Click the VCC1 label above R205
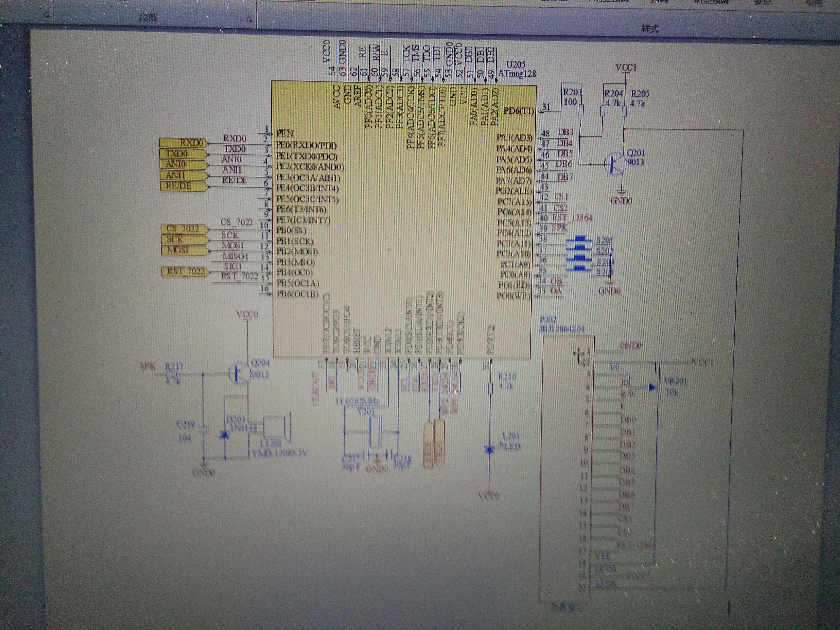The height and width of the screenshot is (630, 840). pos(626,68)
